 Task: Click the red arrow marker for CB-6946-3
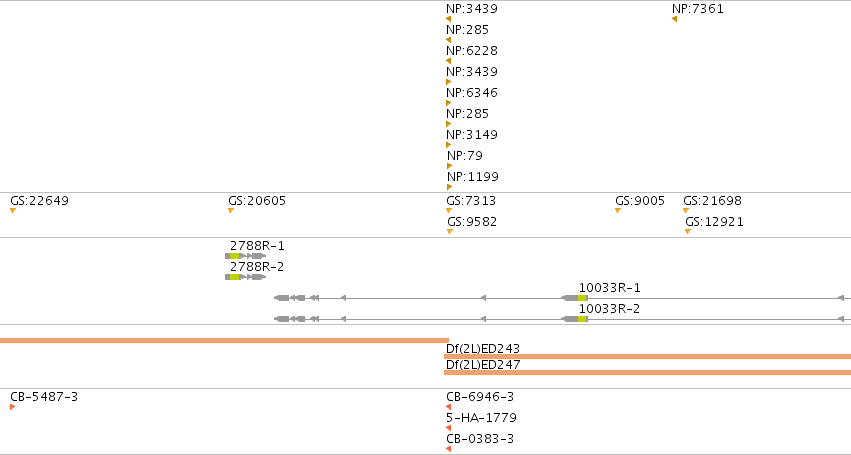point(448,407)
